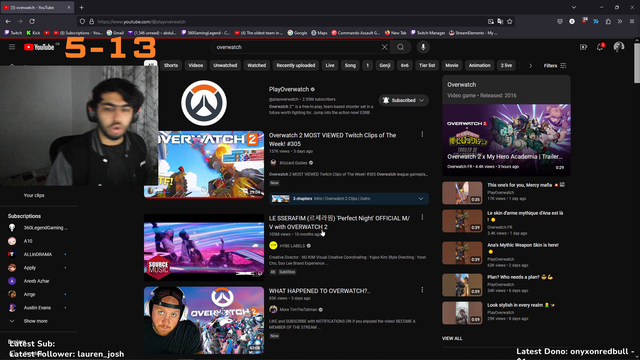Start voice search with microphone

423,47
